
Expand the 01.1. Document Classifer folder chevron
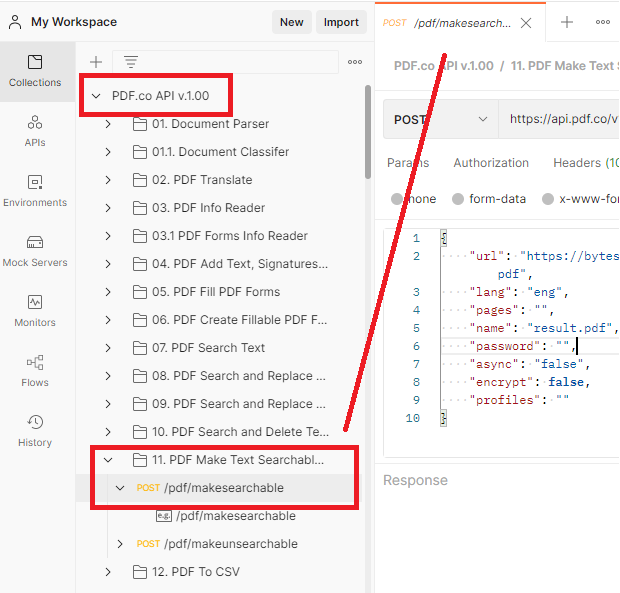[x=108, y=152]
